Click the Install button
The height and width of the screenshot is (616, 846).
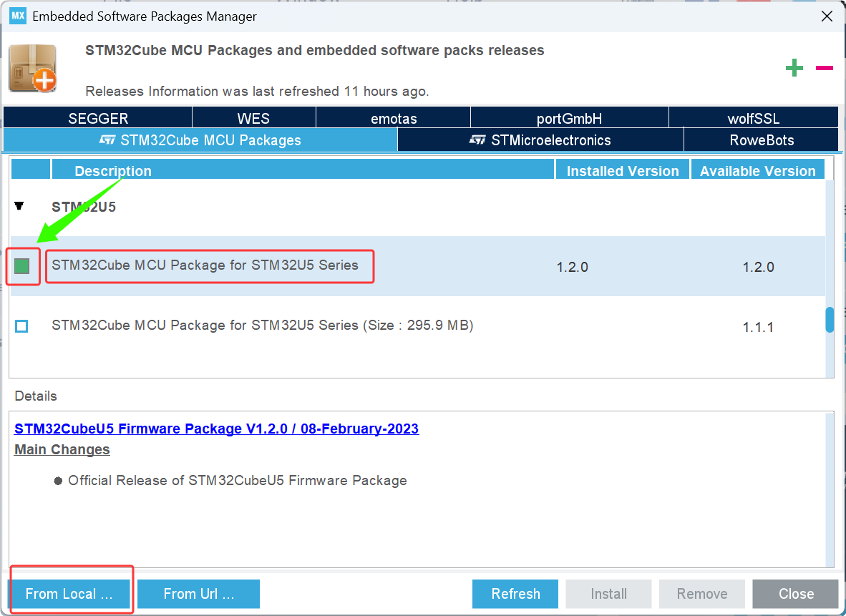click(608, 594)
